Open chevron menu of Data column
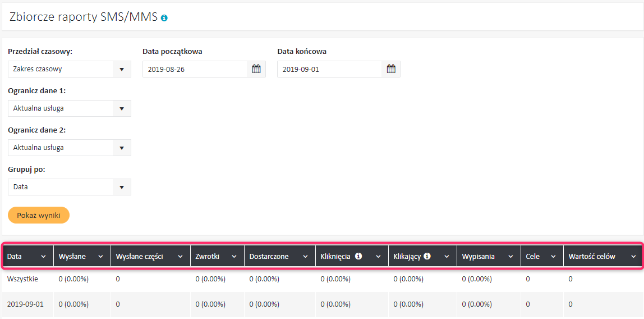Screen dimensions: 644x319 coord(44,257)
